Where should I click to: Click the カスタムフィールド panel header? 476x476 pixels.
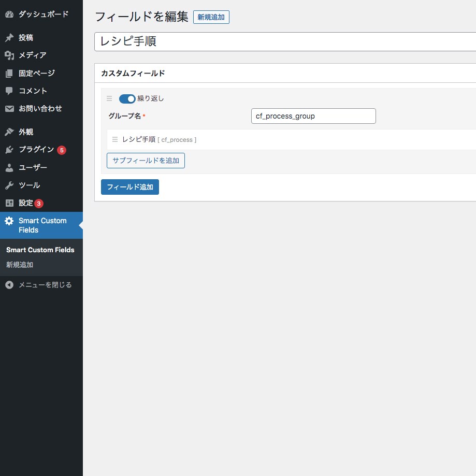coord(285,73)
